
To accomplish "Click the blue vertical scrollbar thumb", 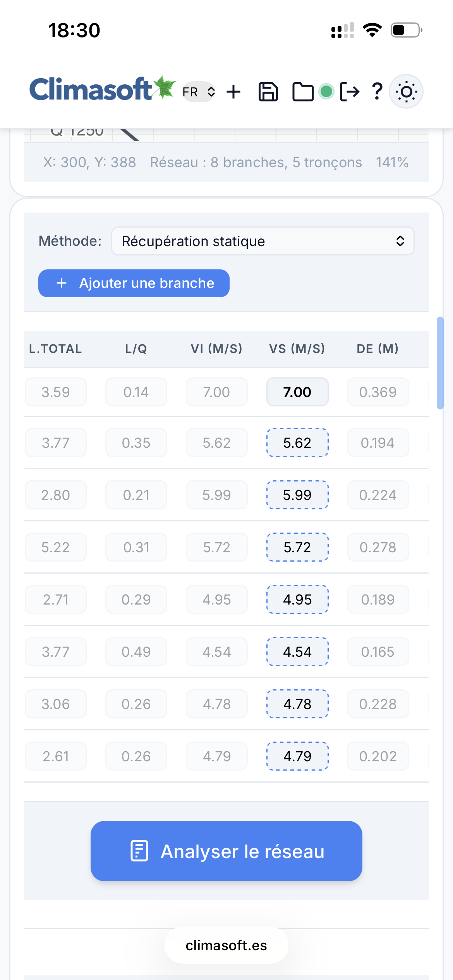I will [x=440, y=363].
